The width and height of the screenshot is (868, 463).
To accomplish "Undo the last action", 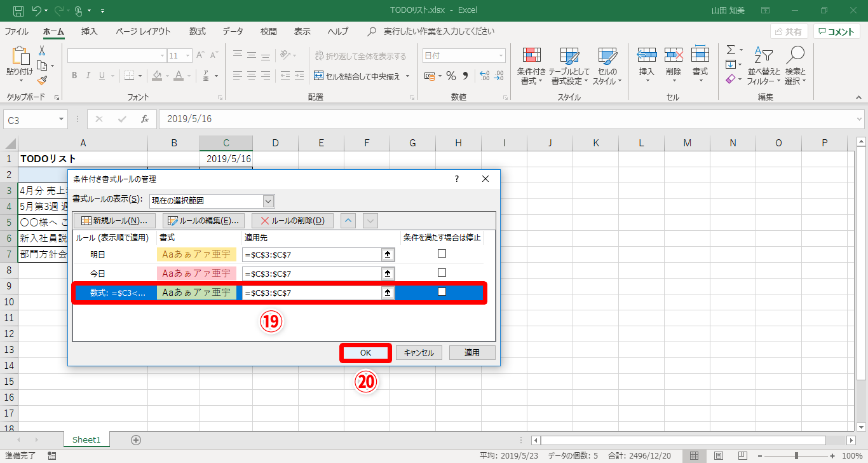I will [37, 10].
